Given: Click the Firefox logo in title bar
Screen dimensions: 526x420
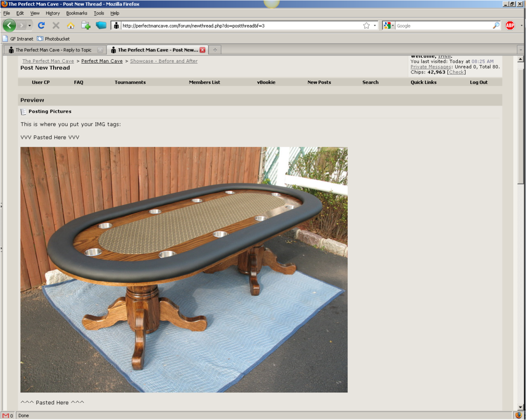Looking at the screenshot, I should tap(4, 4).
